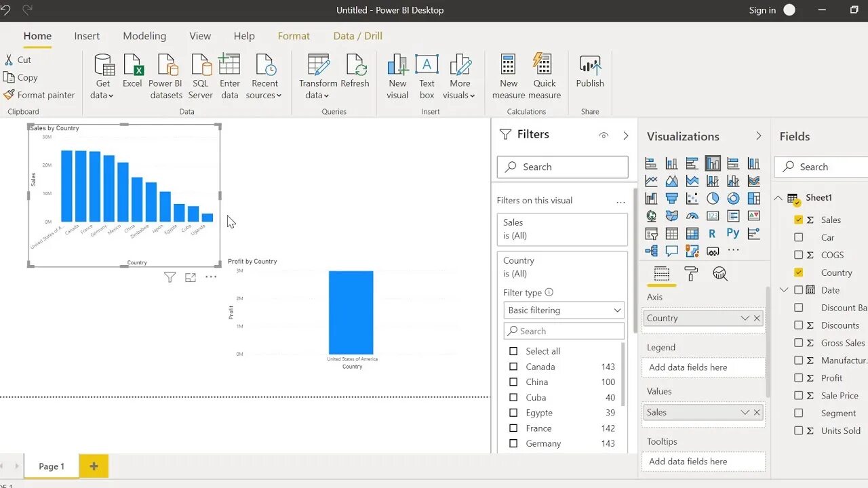The width and height of the screenshot is (868, 488).
Task: Select the Slicer visualization
Action: [651, 234]
